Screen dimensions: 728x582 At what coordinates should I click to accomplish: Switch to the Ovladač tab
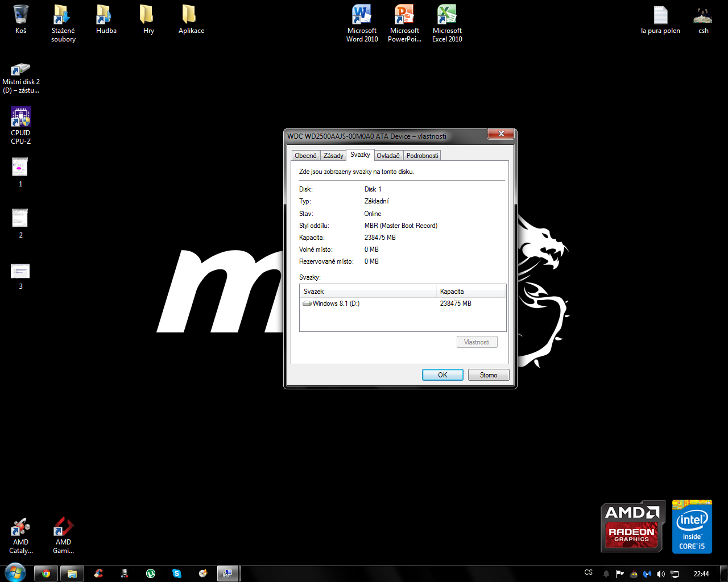coord(388,156)
